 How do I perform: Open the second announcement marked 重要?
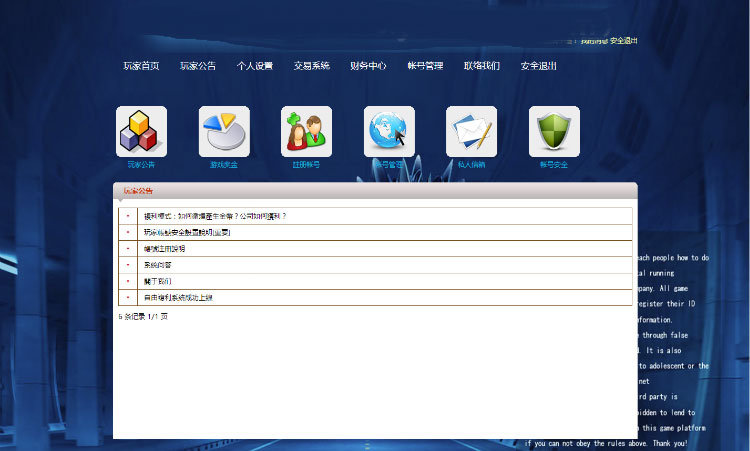pyautogui.click(x=187, y=232)
